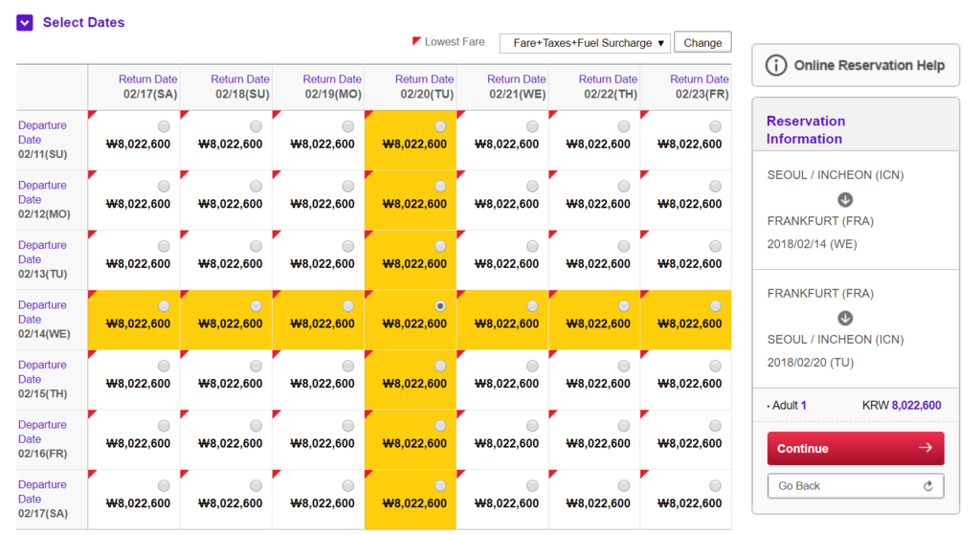The image size is (980, 535).
Task: Click the Adult 1 passenger label
Action: 789,405
